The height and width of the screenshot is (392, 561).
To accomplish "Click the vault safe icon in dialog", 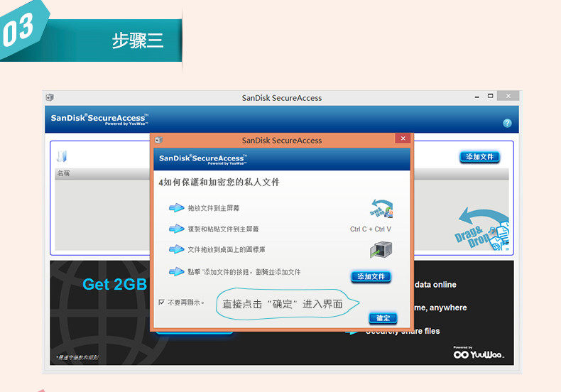I will pyautogui.click(x=381, y=250).
